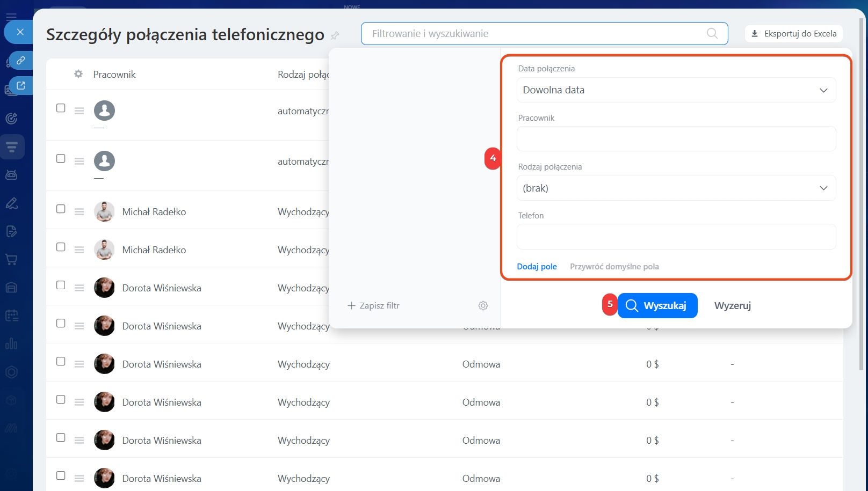868x491 pixels.
Task: Open the shopping cart icon in the sidebar
Action: (11, 260)
